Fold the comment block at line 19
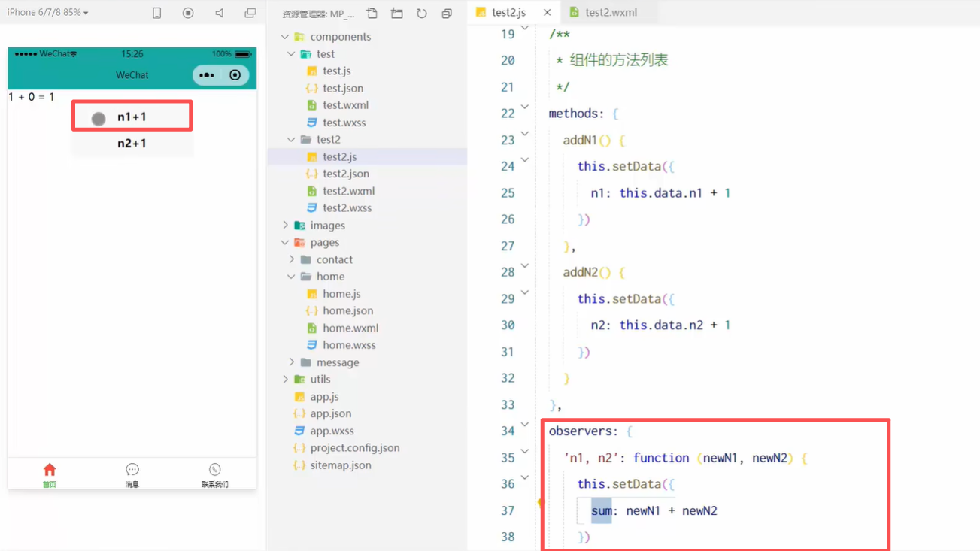Viewport: 980px width, 551px height. point(525,27)
